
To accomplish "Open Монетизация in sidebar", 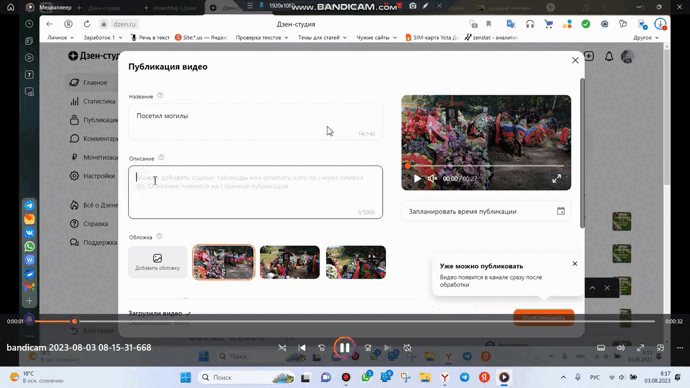I will (94, 157).
